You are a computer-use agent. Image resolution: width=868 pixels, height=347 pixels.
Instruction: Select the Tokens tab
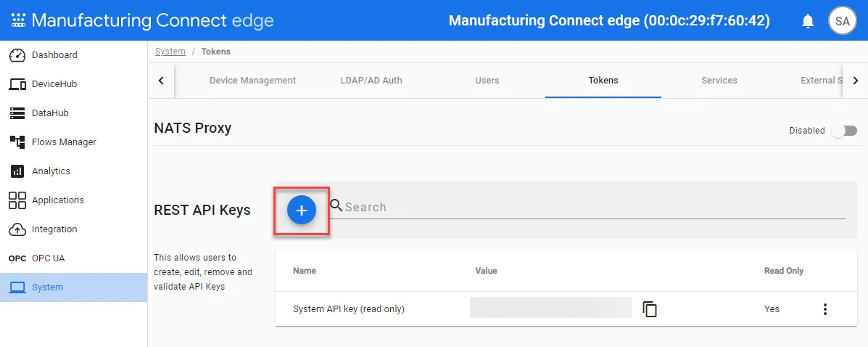coord(603,81)
